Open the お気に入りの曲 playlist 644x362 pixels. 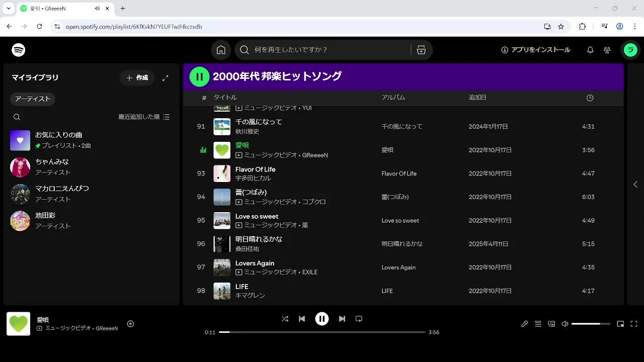[91, 140]
